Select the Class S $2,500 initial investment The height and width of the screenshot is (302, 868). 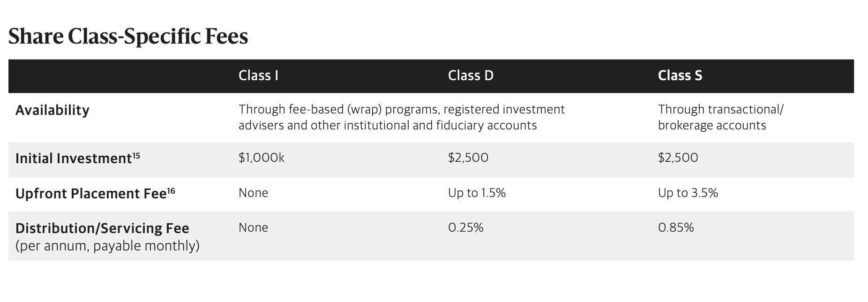click(x=678, y=158)
